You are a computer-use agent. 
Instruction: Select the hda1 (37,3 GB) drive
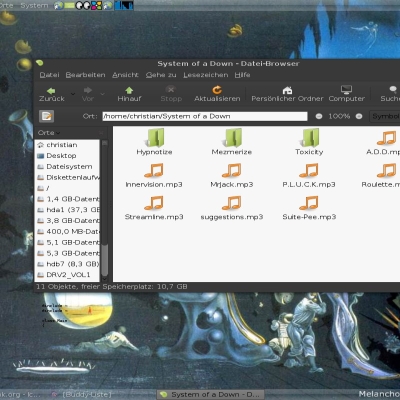[67, 210]
